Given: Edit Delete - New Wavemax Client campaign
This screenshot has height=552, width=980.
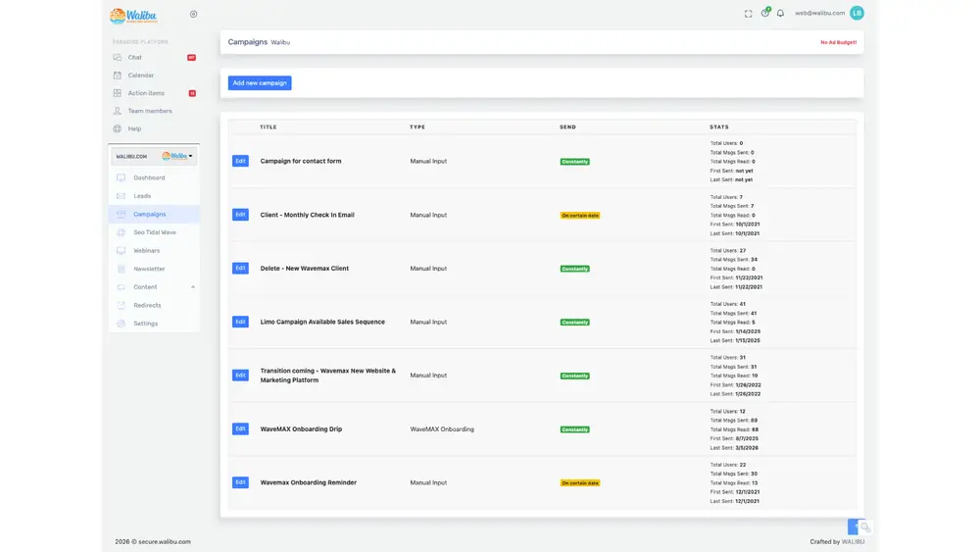Looking at the screenshot, I should tap(240, 269).
